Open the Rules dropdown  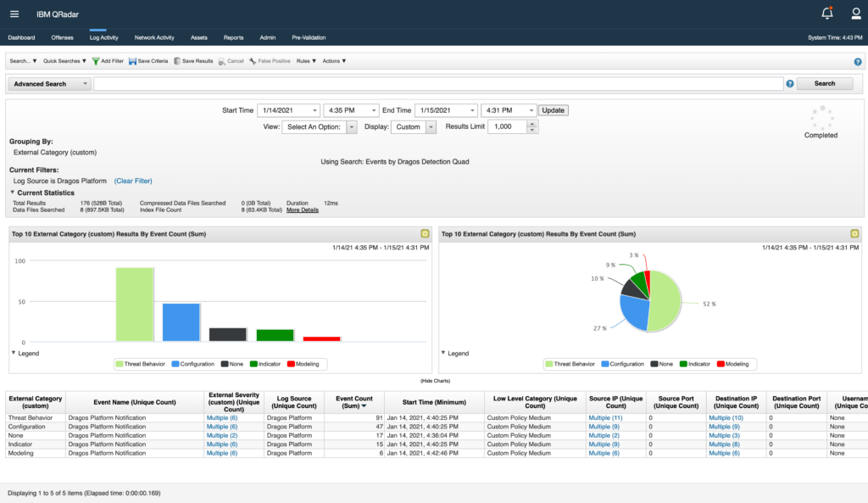(x=306, y=61)
